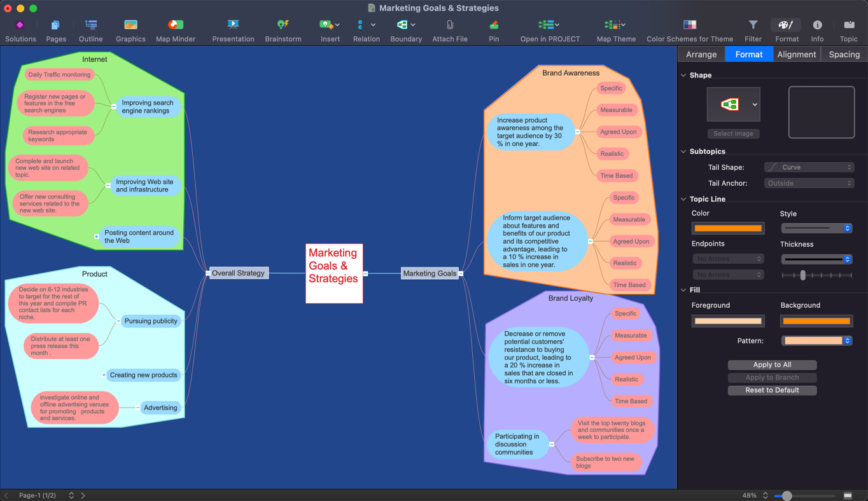Screen dimensions: 868x501
Task: Click the fit-to-window icon in status bar
Action: click(848, 495)
